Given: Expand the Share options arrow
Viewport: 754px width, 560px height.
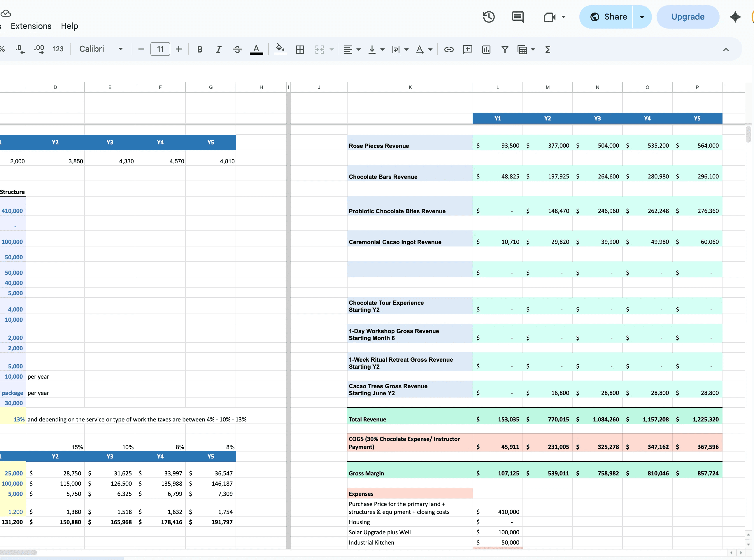Looking at the screenshot, I should coord(642,17).
